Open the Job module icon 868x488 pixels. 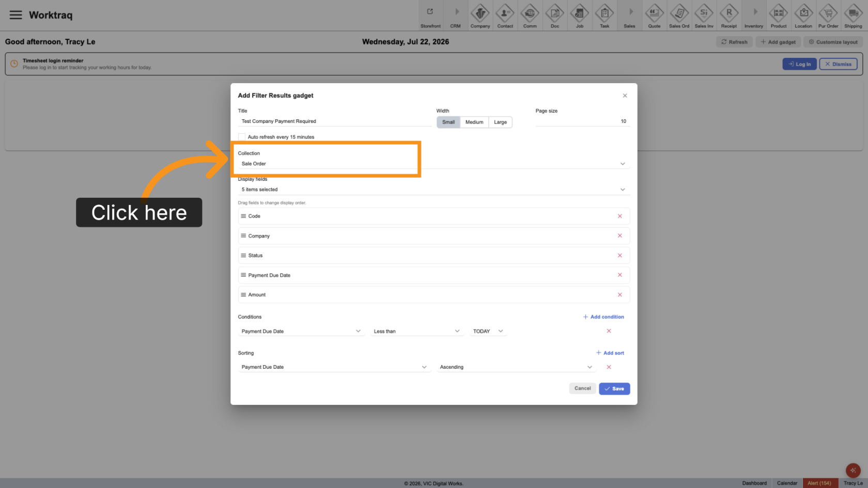coord(580,15)
